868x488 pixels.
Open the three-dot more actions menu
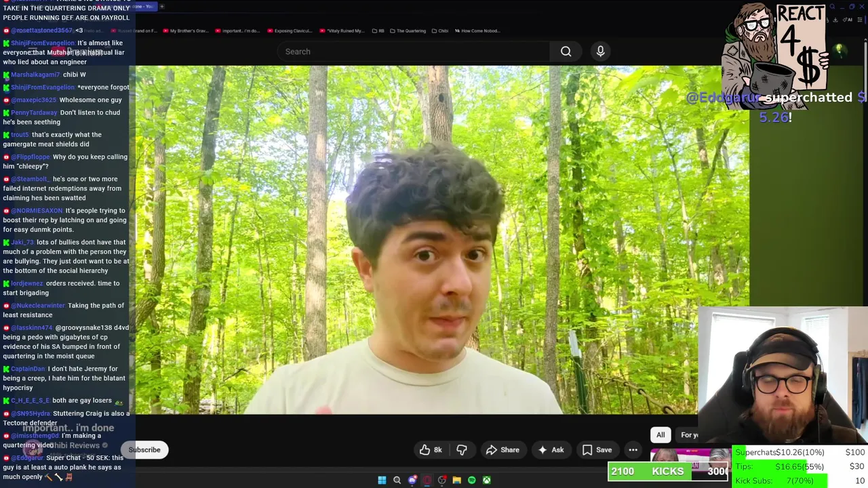pyautogui.click(x=633, y=450)
